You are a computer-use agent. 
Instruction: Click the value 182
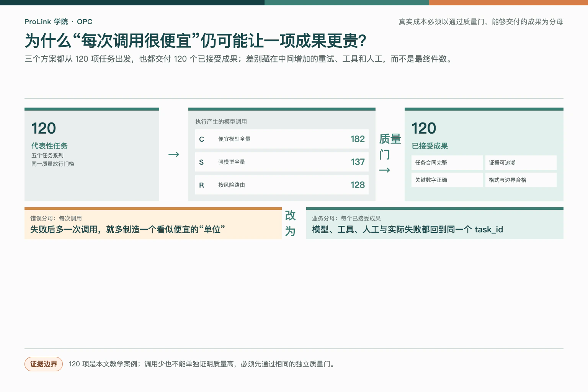[x=358, y=139]
